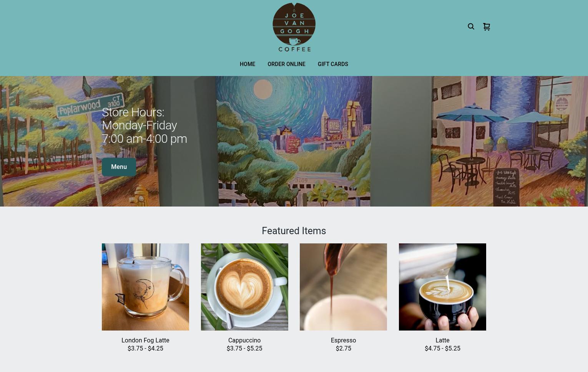The height and width of the screenshot is (372, 588).
Task: Click the Latte name link
Action: coord(442,340)
